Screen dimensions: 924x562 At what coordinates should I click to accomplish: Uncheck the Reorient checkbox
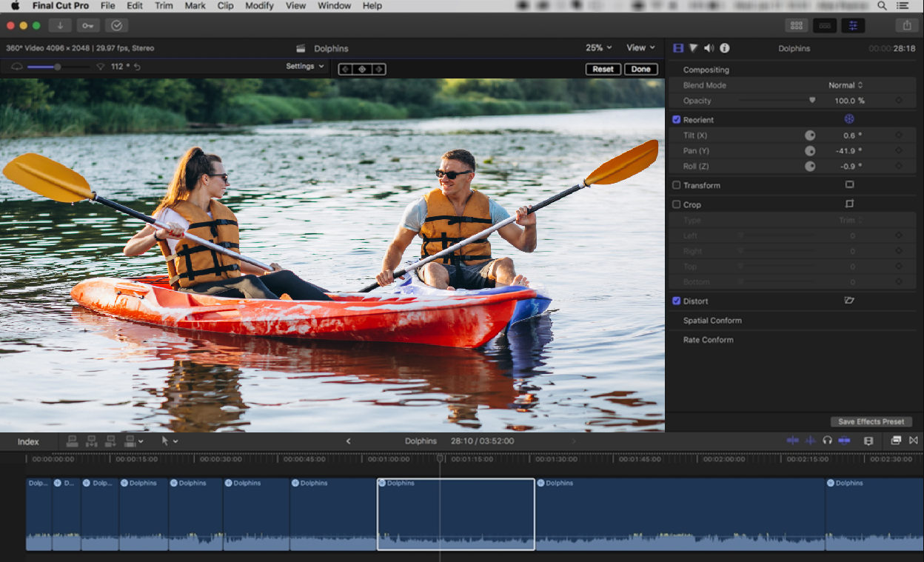coord(677,119)
